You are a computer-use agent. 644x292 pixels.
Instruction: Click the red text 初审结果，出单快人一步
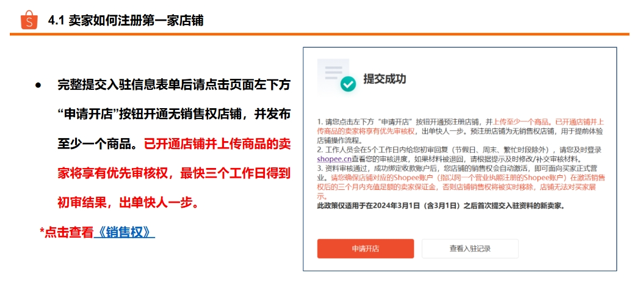tap(128, 203)
